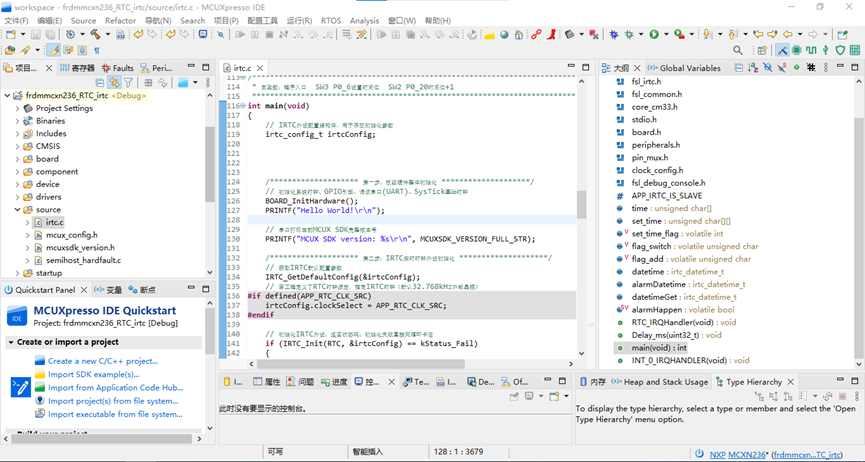Click the editor vertical scrollbar thumb
The width and height of the screenshot is (865, 462).
pos(581,204)
